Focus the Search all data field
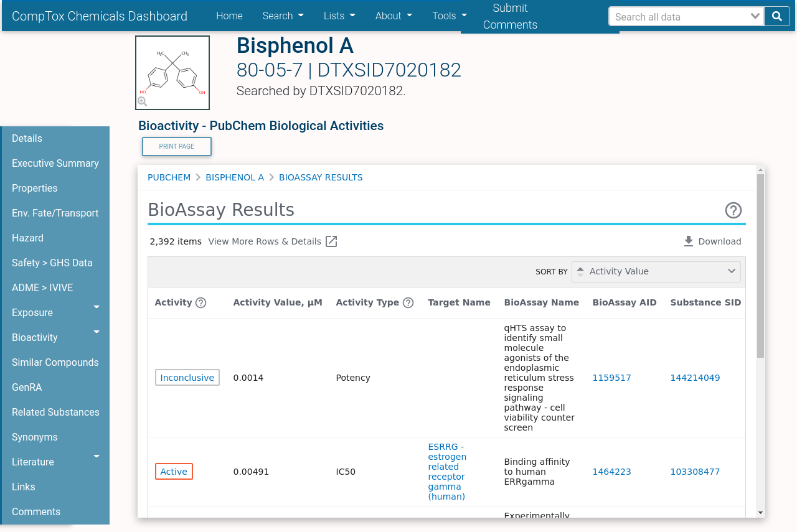The image size is (797, 532). tap(679, 17)
